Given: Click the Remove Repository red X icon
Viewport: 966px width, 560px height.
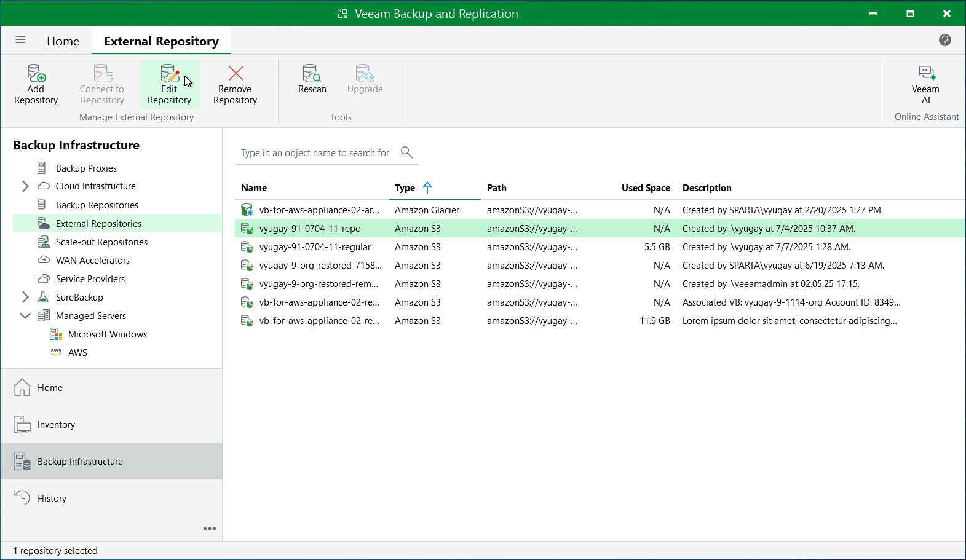Looking at the screenshot, I should (236, 74).
